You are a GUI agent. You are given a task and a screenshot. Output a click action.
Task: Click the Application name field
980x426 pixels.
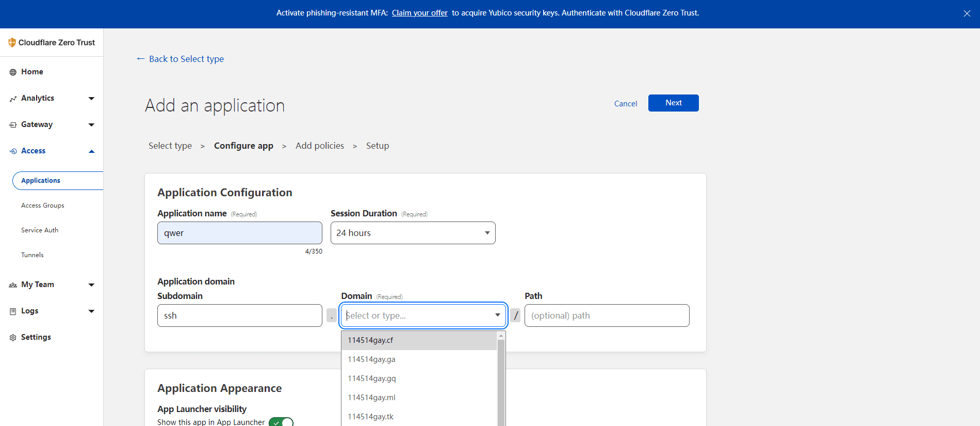pyautogui.click(x=240, y=233)
